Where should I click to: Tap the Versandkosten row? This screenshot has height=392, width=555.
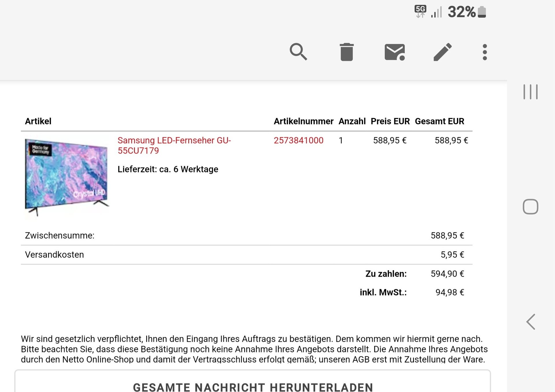[247, 255]
